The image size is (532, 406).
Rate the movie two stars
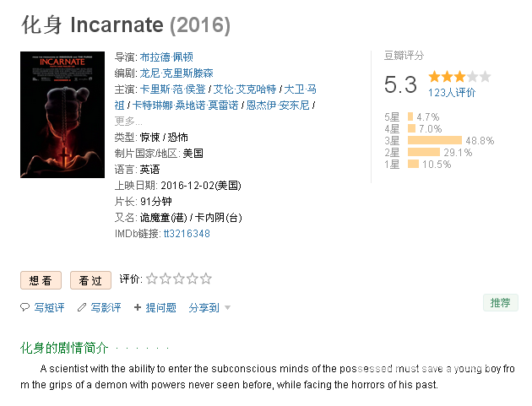click(x=166, y=279)
